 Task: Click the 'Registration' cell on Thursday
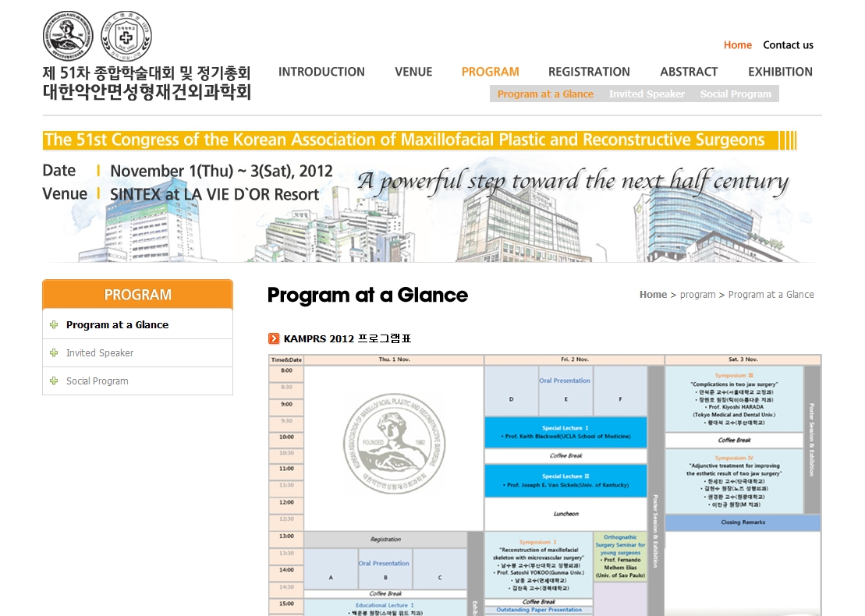385,540
